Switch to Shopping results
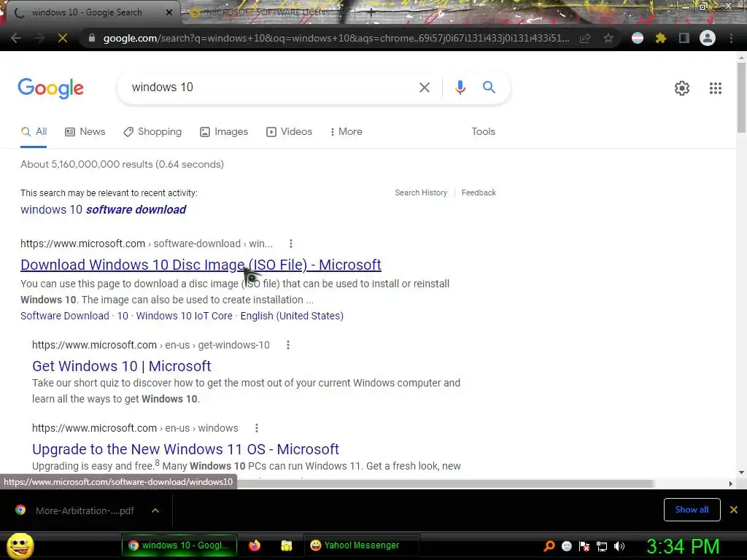The image size is (747, 560). [152, 132]
